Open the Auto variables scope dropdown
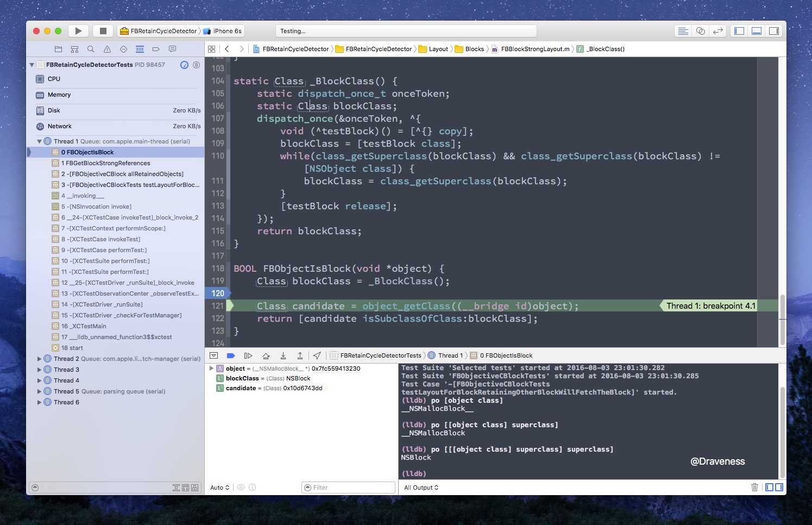 tap(220, 487)
